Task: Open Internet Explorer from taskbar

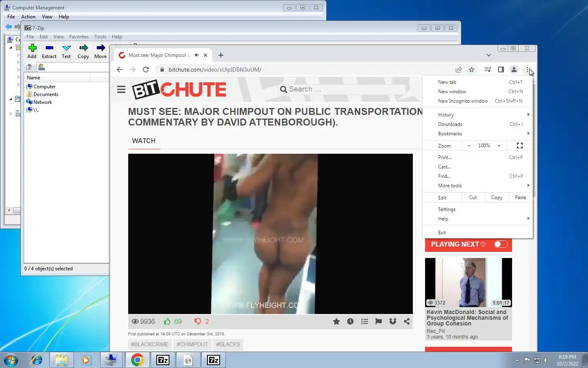Action: click(37, 360)
